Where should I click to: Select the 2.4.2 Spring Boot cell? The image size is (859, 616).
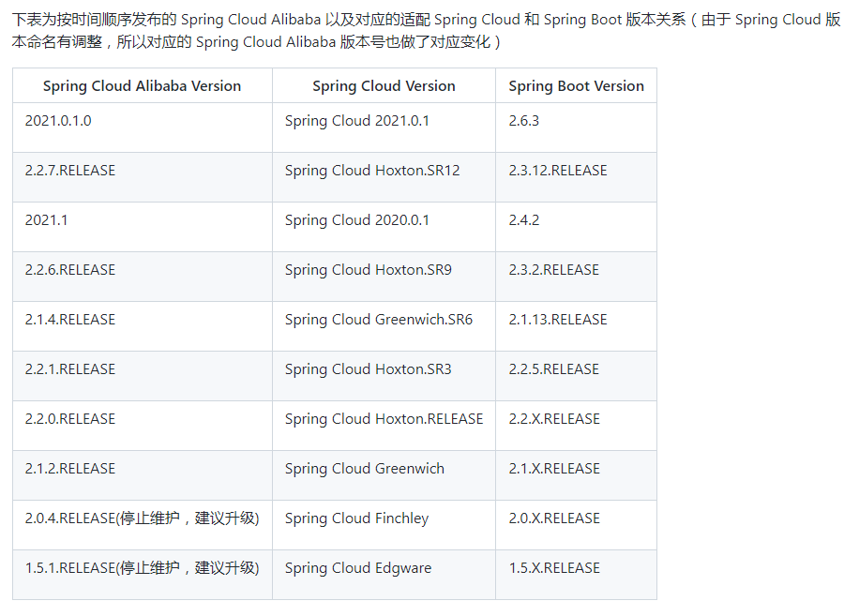[x=577, y=227]
